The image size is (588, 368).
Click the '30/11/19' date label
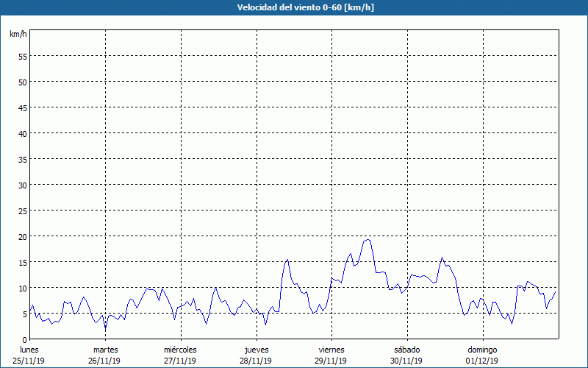click(406, 361)
